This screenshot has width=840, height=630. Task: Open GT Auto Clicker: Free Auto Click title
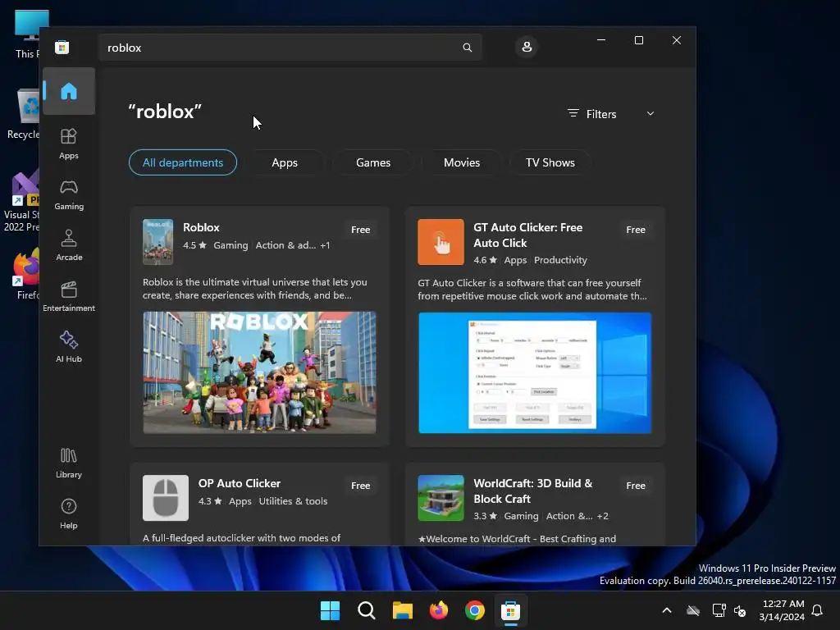[527, 235]
